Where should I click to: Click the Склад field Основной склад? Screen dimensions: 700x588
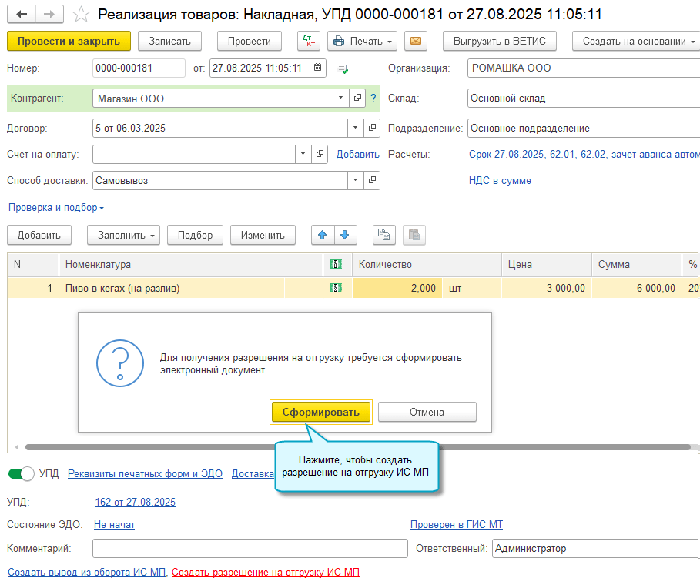(x=584, y=99)
